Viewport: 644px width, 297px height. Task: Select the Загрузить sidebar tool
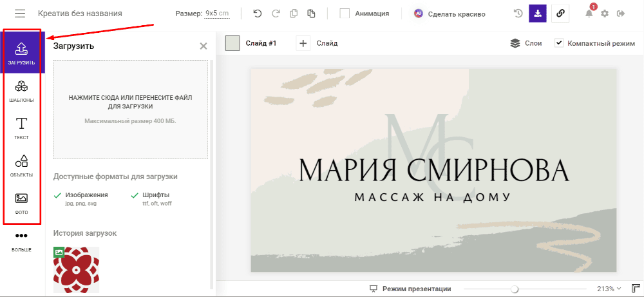(21, 52)
